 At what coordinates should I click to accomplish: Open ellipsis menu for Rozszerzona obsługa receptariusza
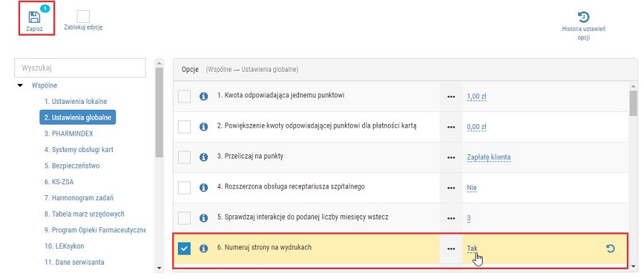point(451,188)
